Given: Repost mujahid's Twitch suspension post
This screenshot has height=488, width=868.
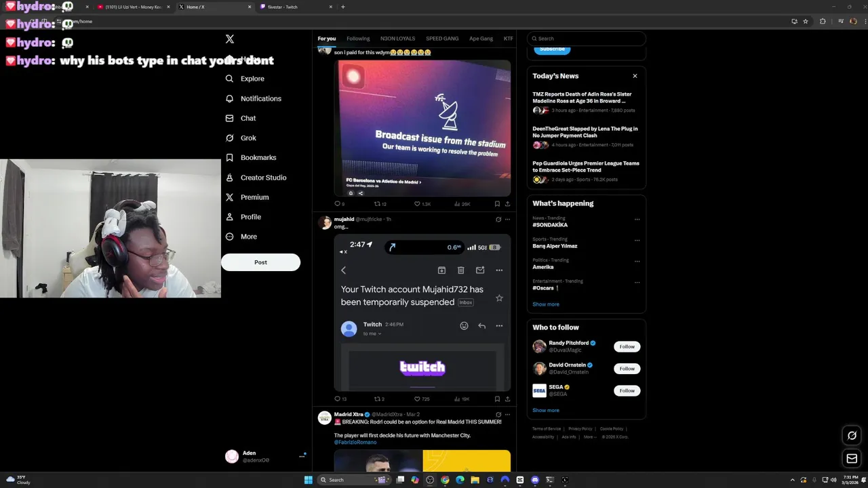Looking at the screenshot, I should click(x=380, y=399).
